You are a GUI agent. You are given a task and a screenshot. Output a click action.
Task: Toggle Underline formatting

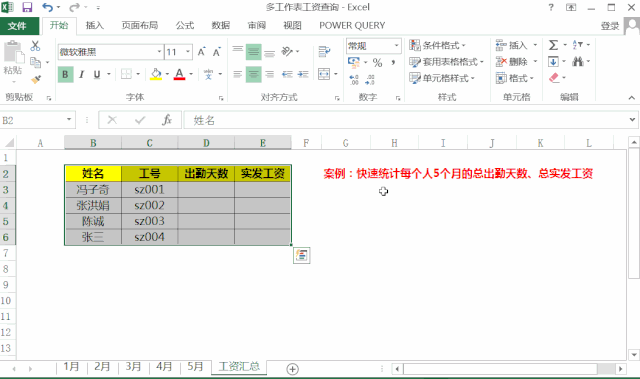click(97, 74)
